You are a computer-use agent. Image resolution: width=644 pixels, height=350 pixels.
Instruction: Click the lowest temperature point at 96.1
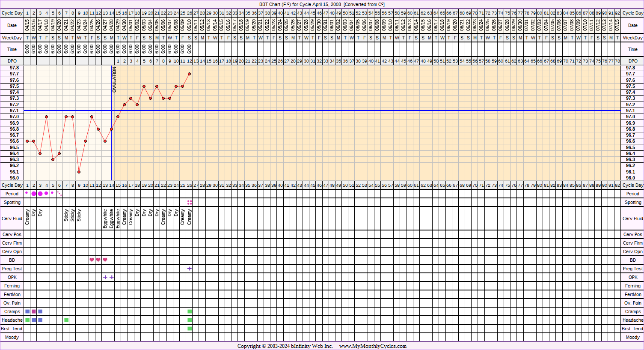[x=79, y=172]
